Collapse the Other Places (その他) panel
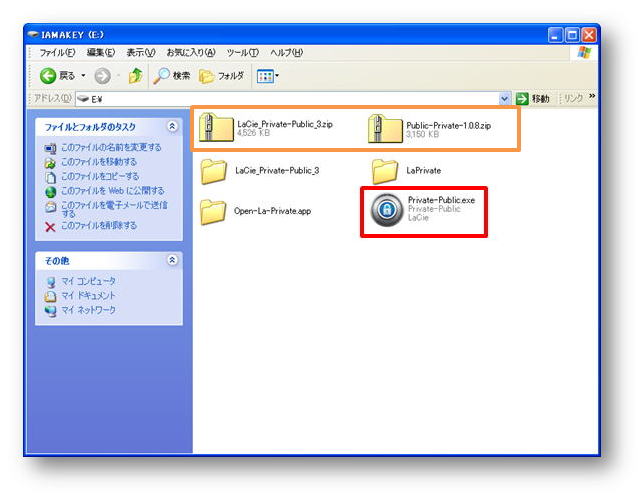 tap(172, 260)
